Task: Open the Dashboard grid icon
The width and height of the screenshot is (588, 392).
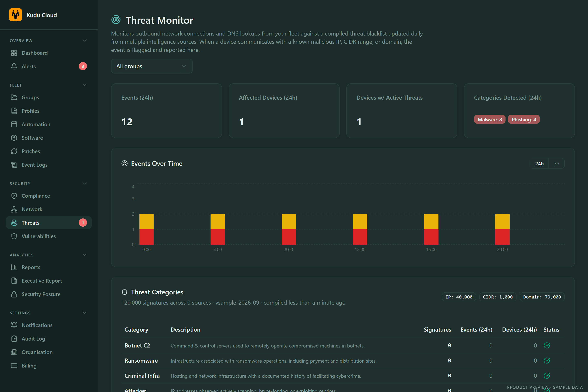Action: 14,53
